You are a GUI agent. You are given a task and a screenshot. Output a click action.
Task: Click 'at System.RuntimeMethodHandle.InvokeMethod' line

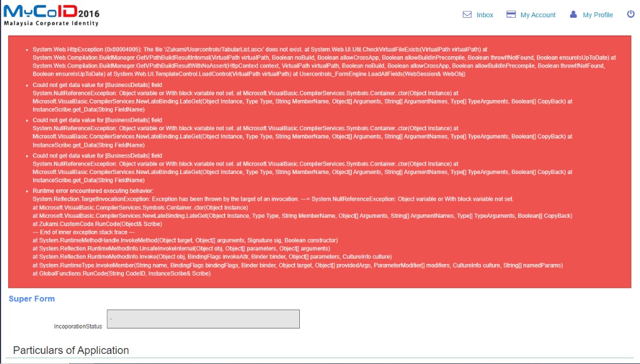click(185, 240)
